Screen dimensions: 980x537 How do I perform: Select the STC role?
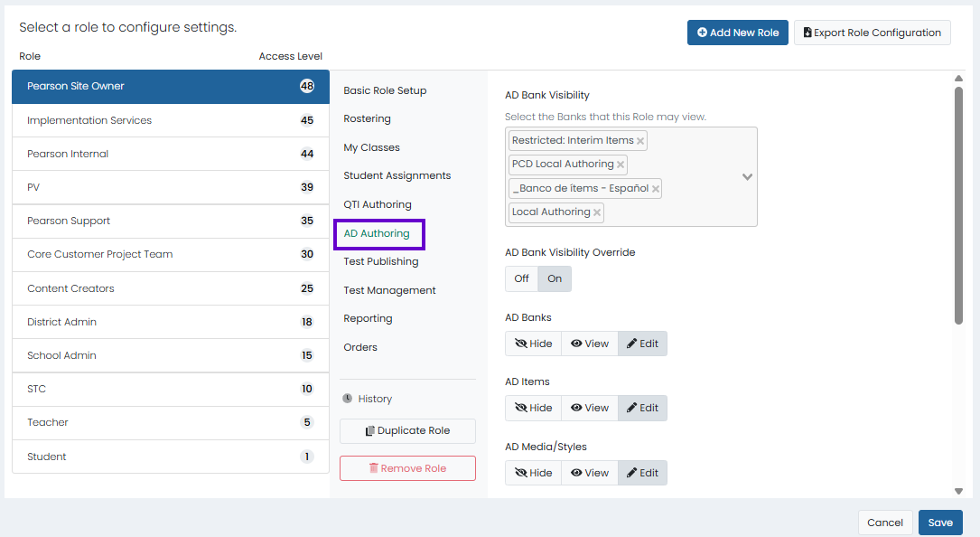pos(171,390)
